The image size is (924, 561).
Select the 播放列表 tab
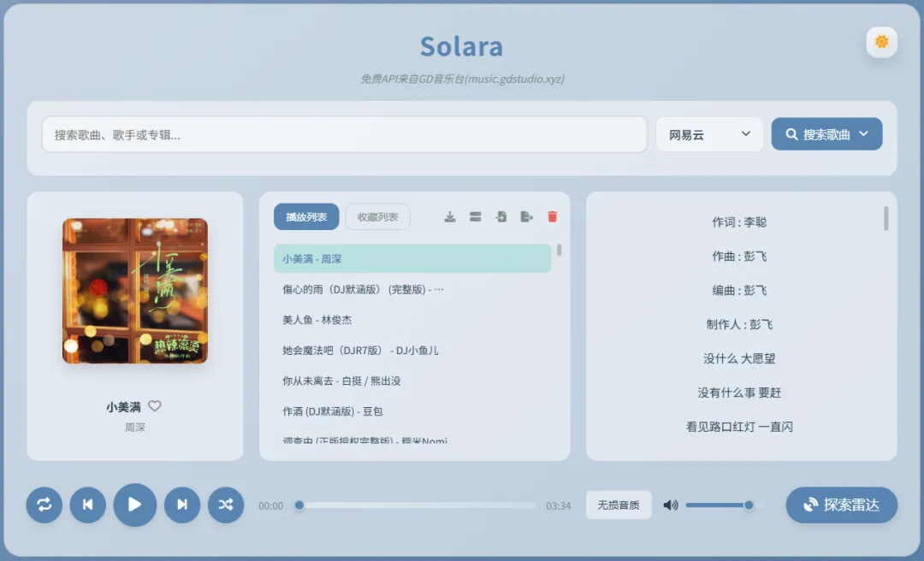pyautogui.click(x=305, y=216)
